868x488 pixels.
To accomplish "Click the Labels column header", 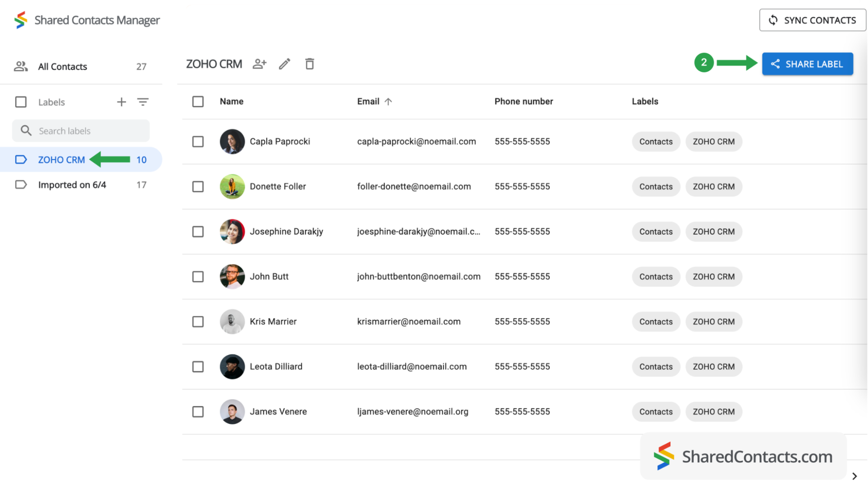I will [645, 102].
